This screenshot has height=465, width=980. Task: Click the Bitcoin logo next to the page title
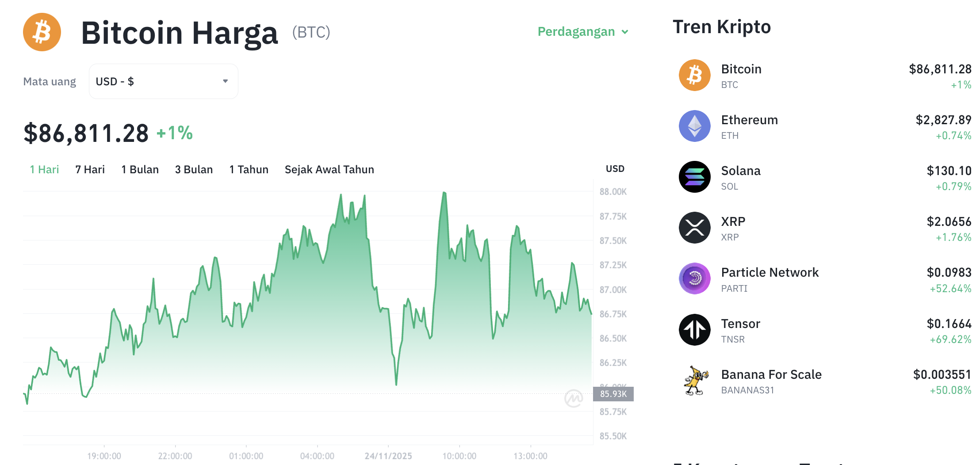click(41, 32)
